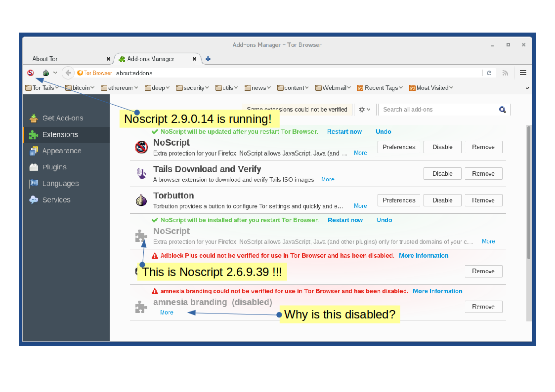Click More for Tails Download and Verify
This screenshot has width=555, height=392.
328,180
